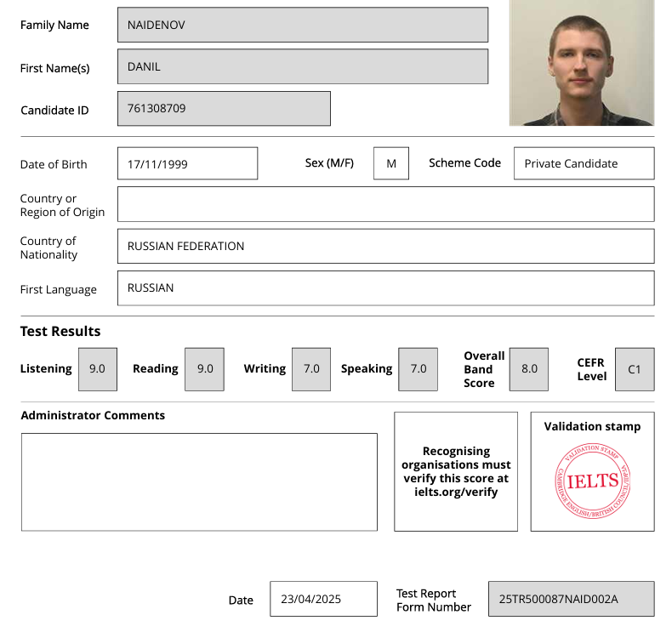This screenshot has width=672, height=632.
Task: Click the Speaking score box
Action: click(418, 369)
